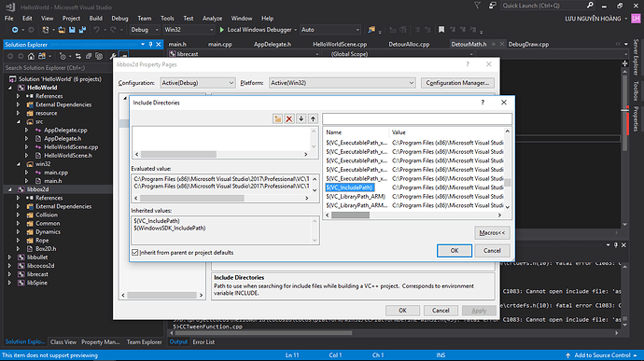Collapse the libbox2d project node

[10, 189]
